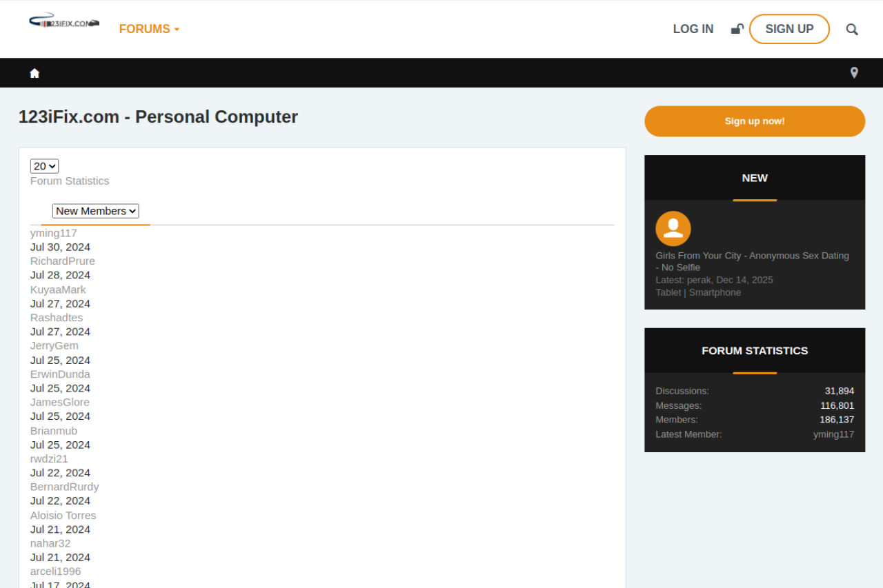Click the Discussions count 31,894
This screenshot has width=883, height=588.
pyautogui.click(x=840, y=391)
